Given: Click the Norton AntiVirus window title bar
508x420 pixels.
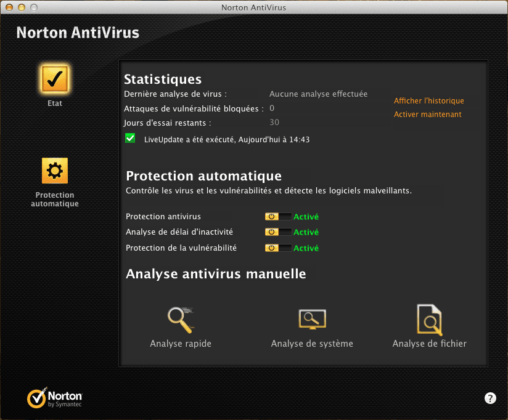Looking at the screenshot, I should (253, 7).
